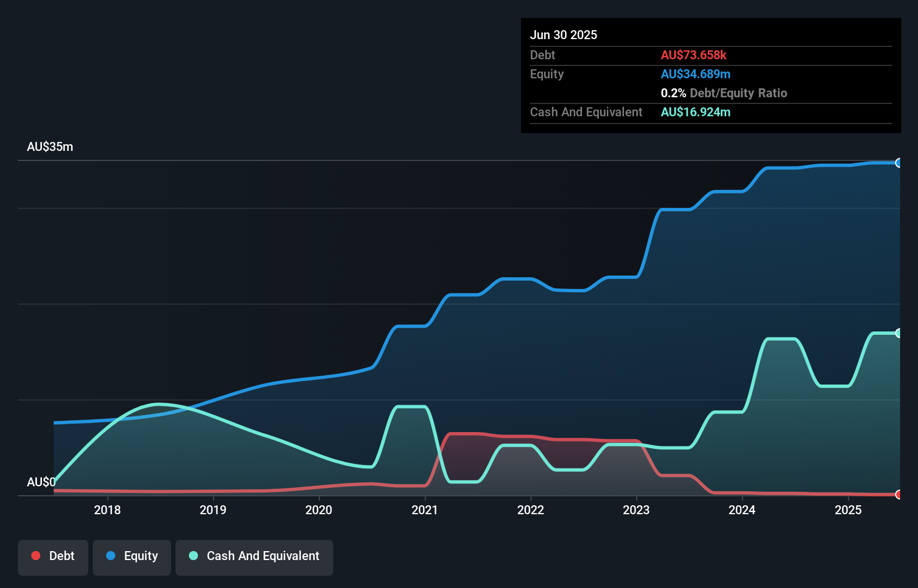Toggle the Equity series visibility
This screenshot has height=588, width=918.
tap(131, 557)
